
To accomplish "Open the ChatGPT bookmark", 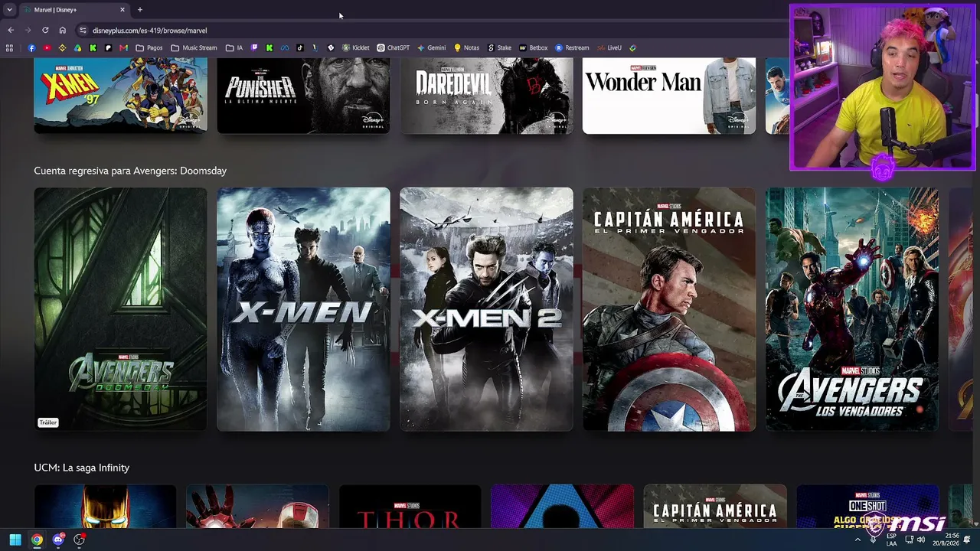I will pyautogui.click(x=394, y=47).
